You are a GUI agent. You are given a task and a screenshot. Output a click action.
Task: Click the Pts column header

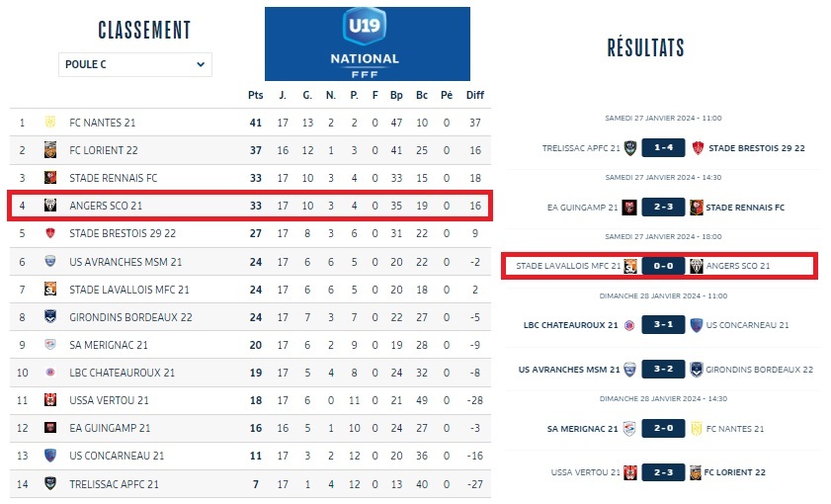click(255, 95)
